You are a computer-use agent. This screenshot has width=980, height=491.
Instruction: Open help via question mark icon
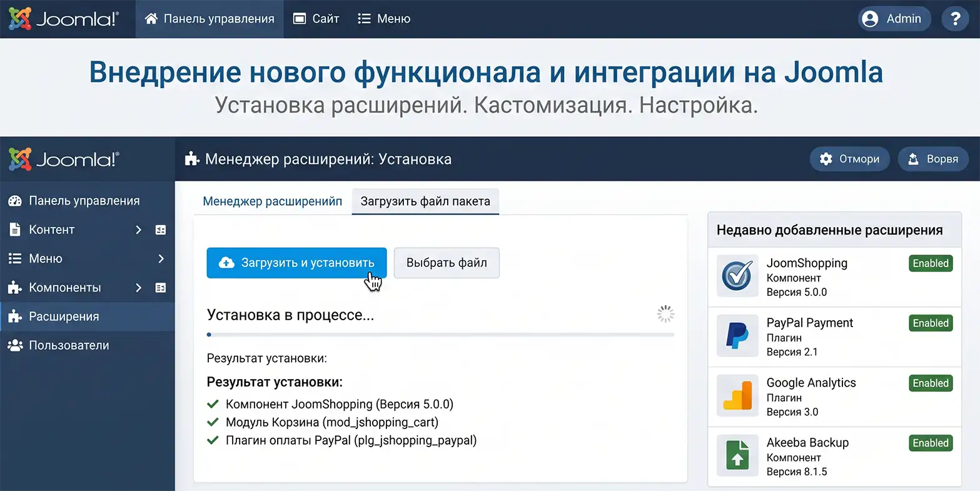pyautogui.click(x=955, y=19)
